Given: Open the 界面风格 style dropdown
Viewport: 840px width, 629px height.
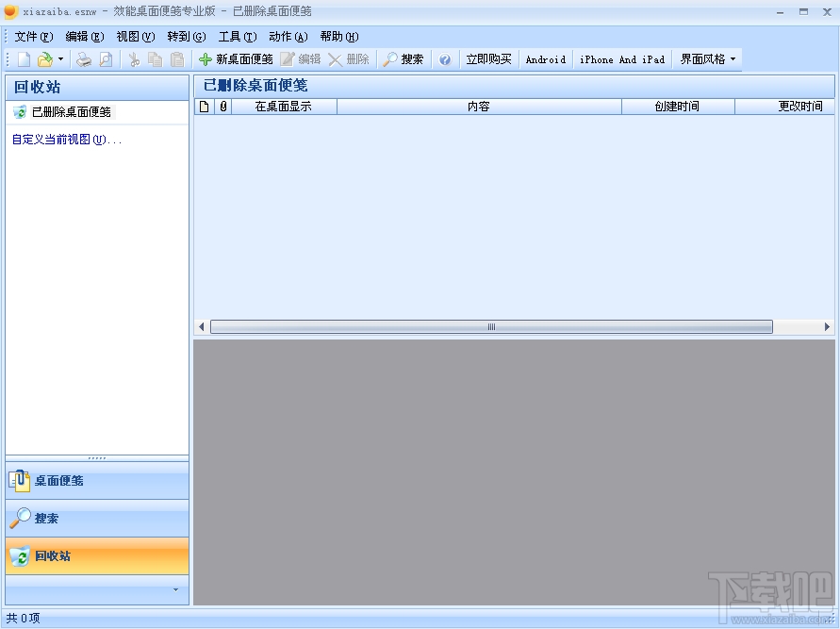Looking at the screenshot, I should 707,58.
